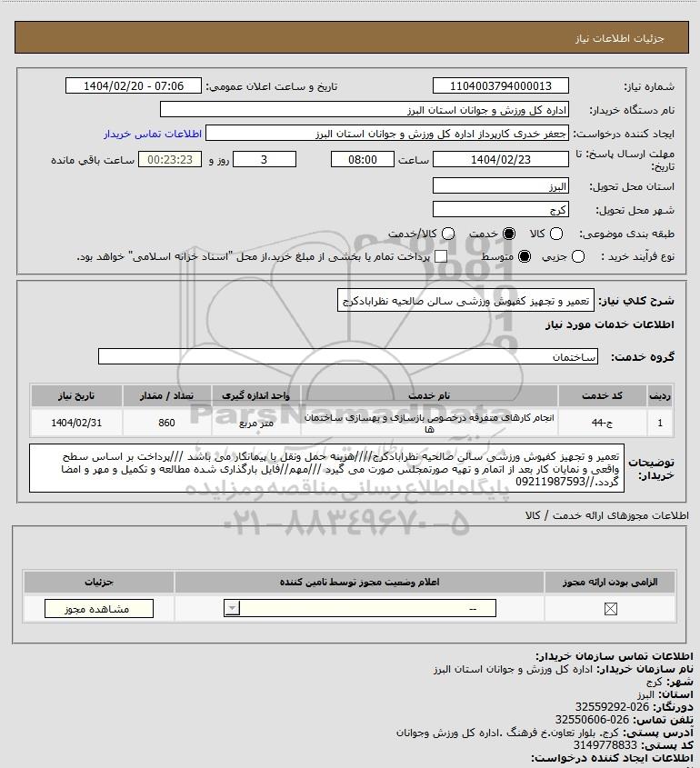This screenshot has width=700, height=768.
Task: Click the جزئیات اطلاعات نیاز title bar
Action: 352,37
